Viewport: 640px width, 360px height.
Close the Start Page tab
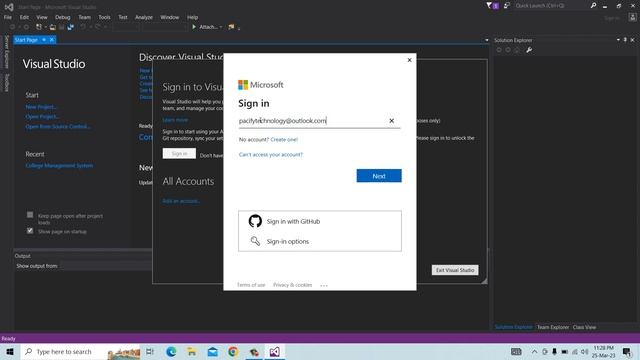52,40
